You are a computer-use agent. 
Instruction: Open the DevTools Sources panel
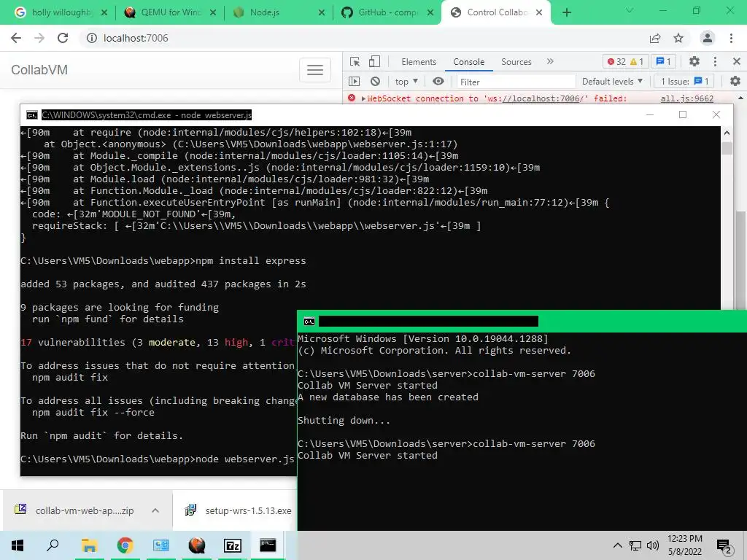click(516, 61)
